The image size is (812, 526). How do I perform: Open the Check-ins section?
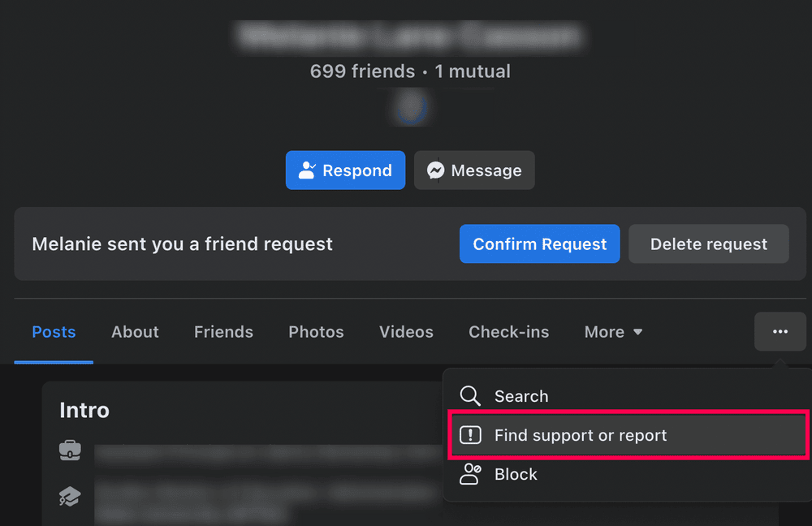(x=509, y=331)
